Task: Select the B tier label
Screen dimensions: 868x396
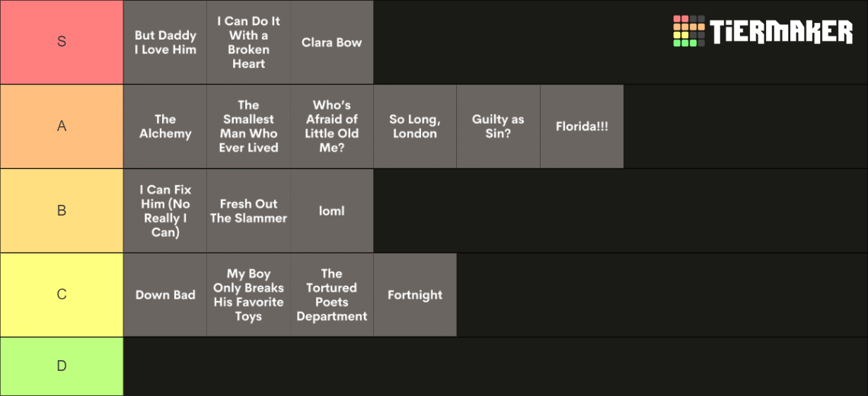Action: tap(62, 211)
